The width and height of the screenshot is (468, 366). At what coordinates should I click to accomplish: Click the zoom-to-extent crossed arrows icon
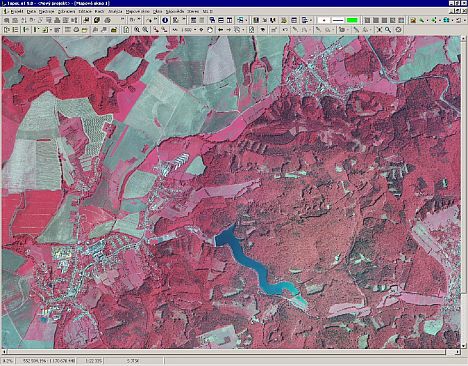pyautogui.click(x=379, y=30)
